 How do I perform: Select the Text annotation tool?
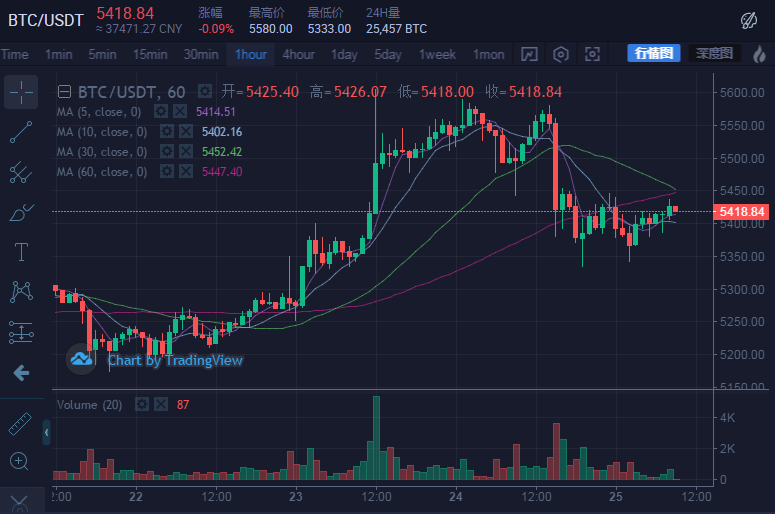click(x=21, y=251)
